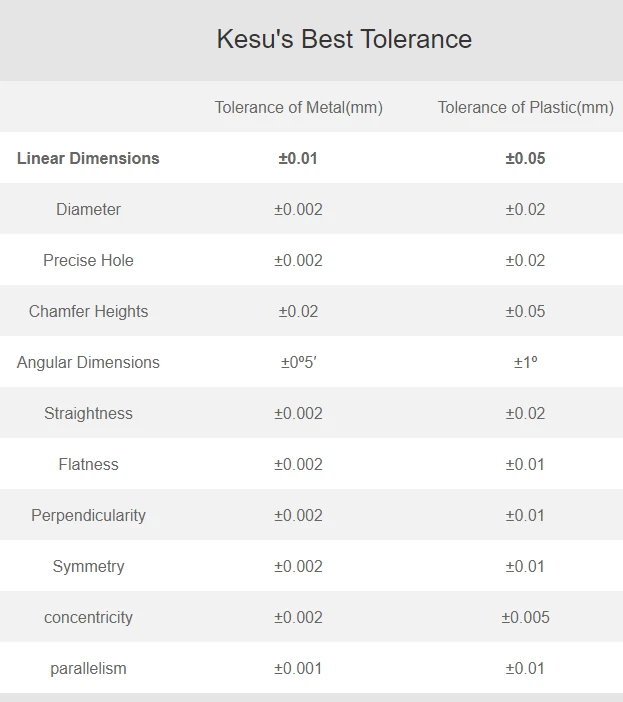The image size is (623, 702).
Task: Select the Chamfer Heights metal tolerance ±0.02
Action: 298,311
